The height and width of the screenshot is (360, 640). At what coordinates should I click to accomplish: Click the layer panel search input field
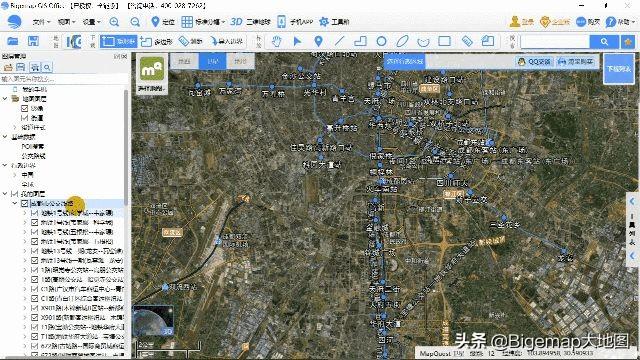[62, 79]
